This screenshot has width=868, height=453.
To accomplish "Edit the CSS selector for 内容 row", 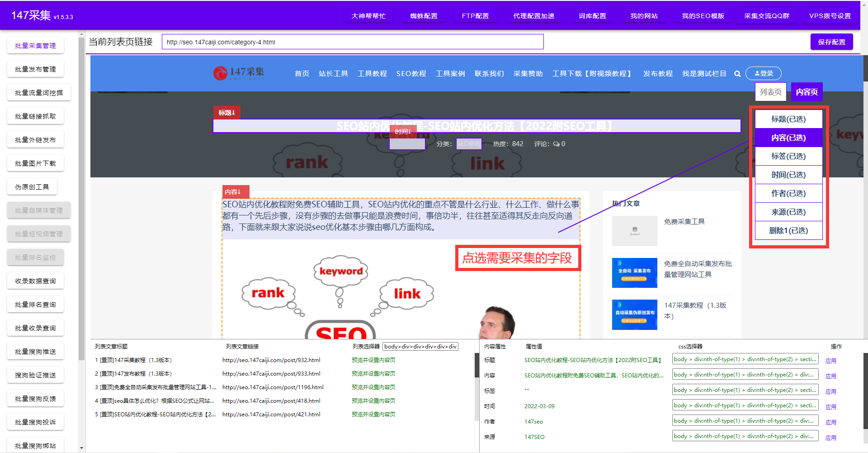I will (x=745, y=375).
